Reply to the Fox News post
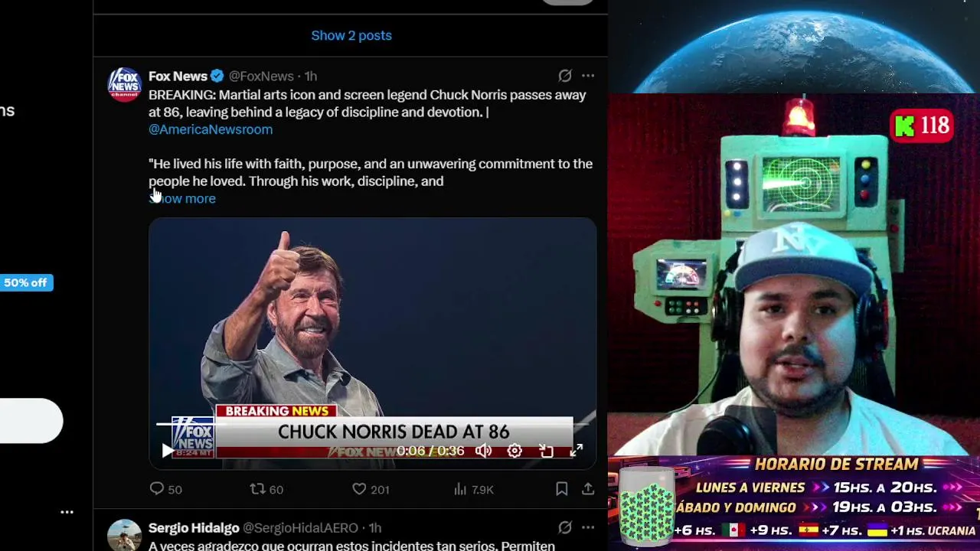The height and width of the screenshot is (551, 980). [165, 489]
